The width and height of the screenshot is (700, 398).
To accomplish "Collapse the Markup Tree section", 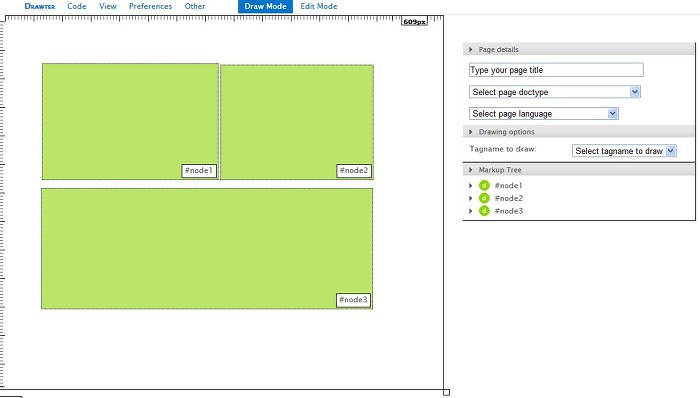I will pos(471,170).
